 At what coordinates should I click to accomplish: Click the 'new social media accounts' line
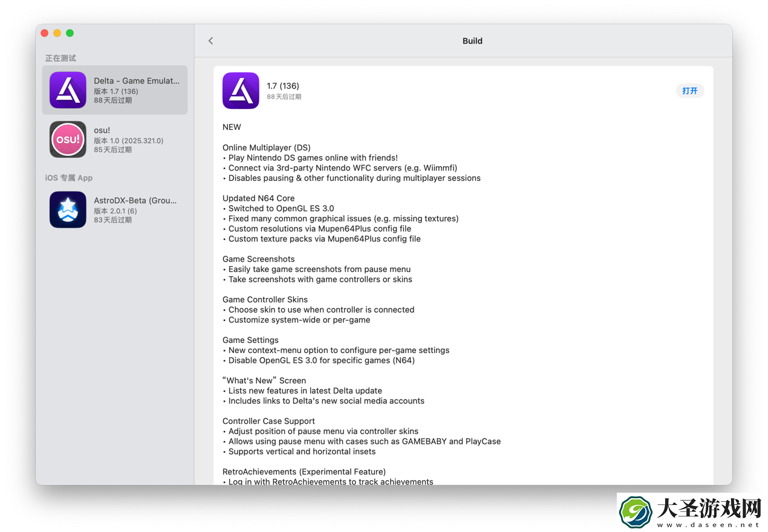[x=324, y=401]
